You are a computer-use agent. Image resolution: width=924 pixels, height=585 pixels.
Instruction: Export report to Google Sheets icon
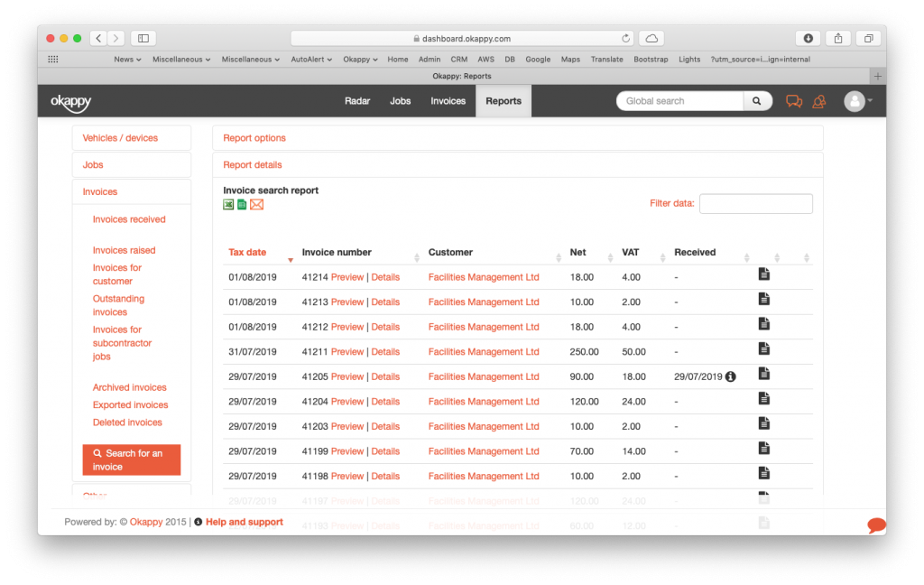(242, 205)
